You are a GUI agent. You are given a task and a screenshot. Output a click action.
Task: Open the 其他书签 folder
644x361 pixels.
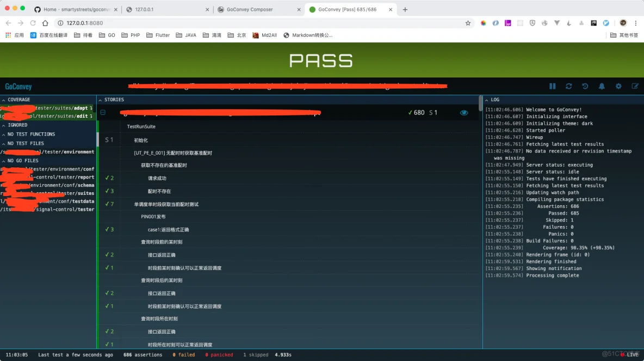[x=624, y=35]
